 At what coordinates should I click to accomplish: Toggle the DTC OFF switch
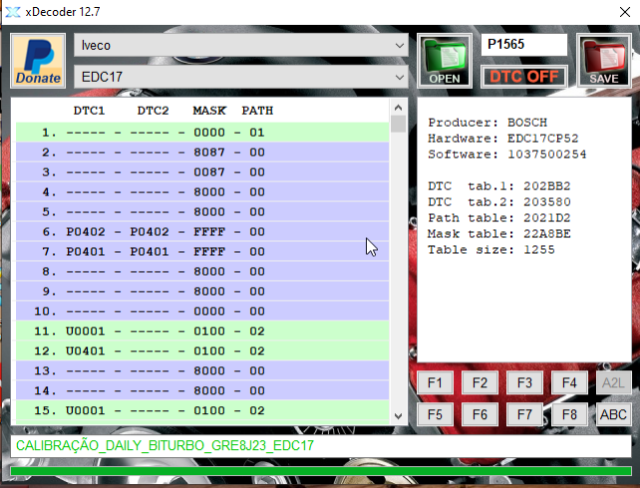pos(524,76)
